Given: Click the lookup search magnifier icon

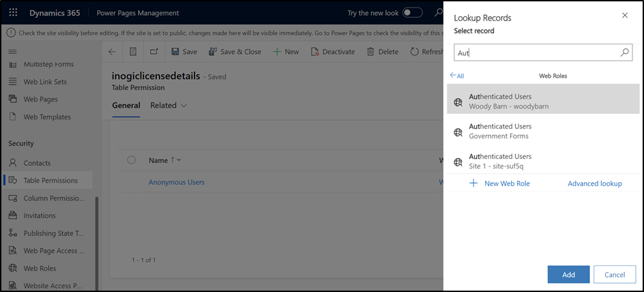Looking at the screenshot, I should (624, 52).
